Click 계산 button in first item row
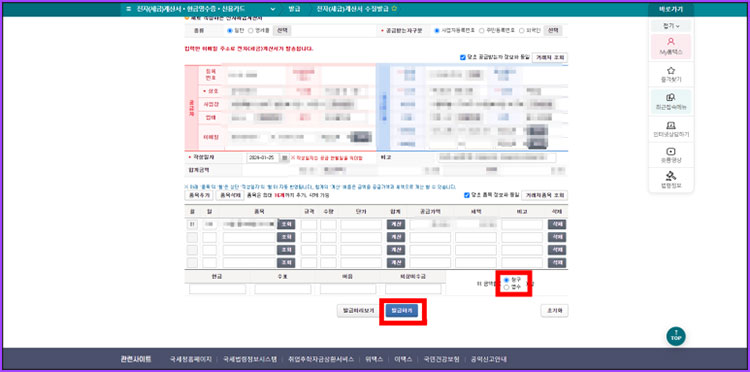 tap(396, 224)
